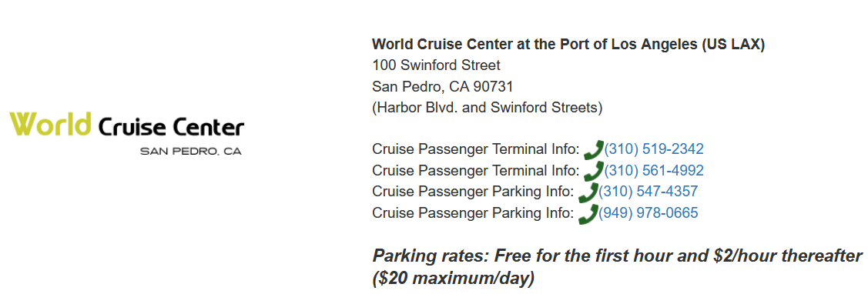
Task: Click the italic Parking rates text
Action: tap(618, 267)
